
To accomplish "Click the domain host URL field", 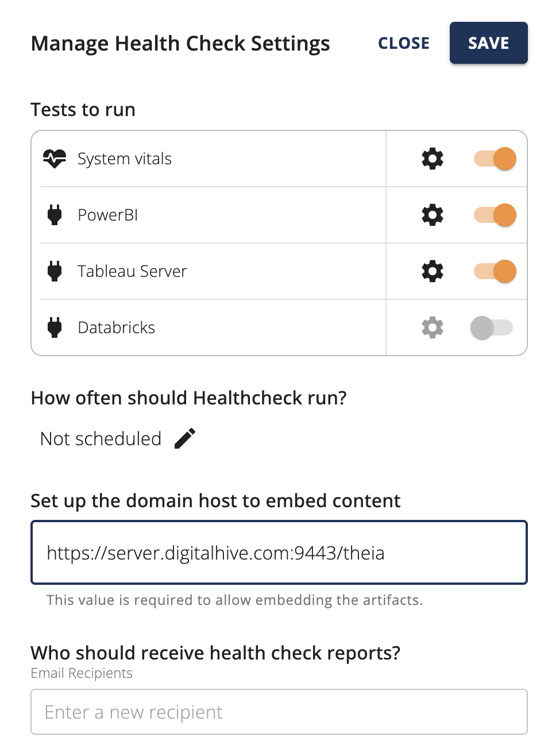I will click(x=279, y=553).
